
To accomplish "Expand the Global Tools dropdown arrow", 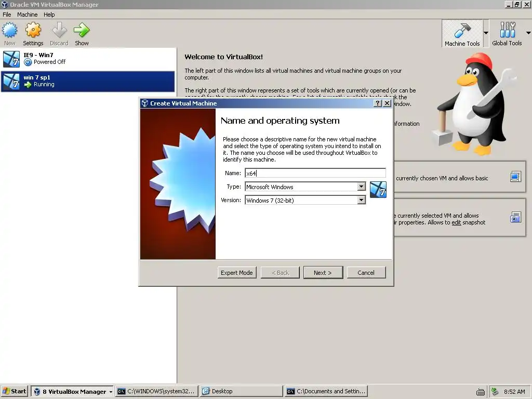I will pyautogui.click(x=528, y=33).
